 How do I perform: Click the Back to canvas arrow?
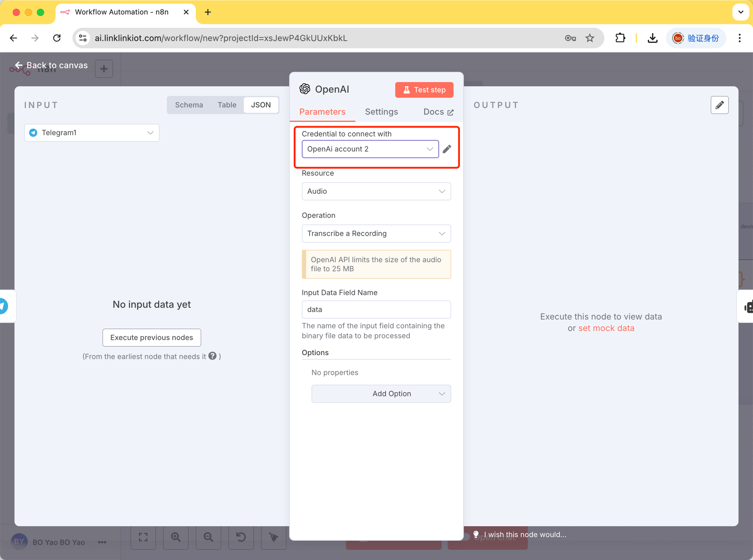(19, 65)
